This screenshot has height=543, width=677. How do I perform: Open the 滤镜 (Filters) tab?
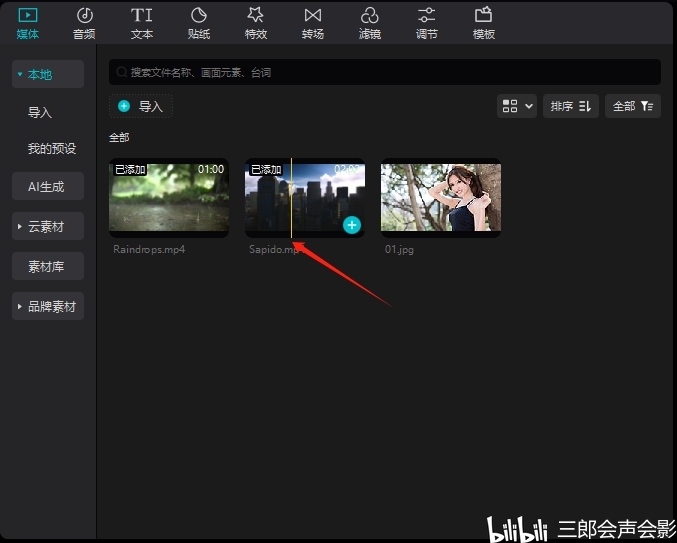(370, 23)
